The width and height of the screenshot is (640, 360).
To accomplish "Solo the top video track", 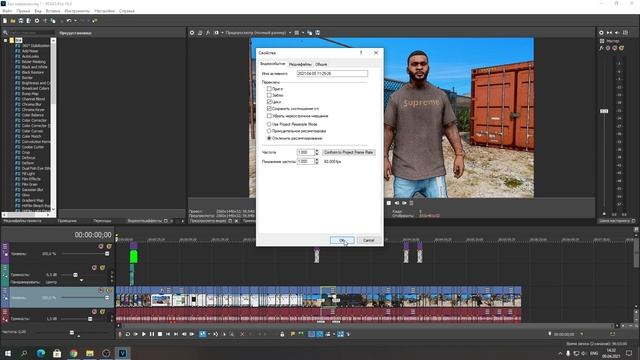I will pos(109,246).
